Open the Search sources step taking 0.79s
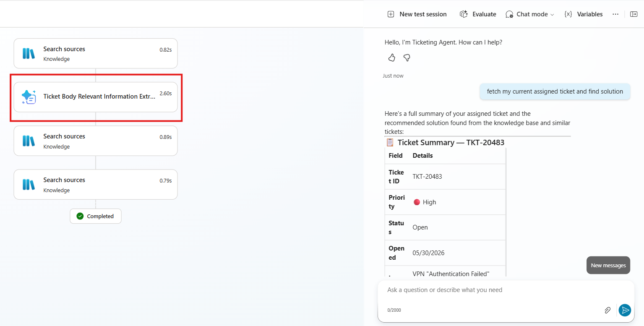 (96, 184)
